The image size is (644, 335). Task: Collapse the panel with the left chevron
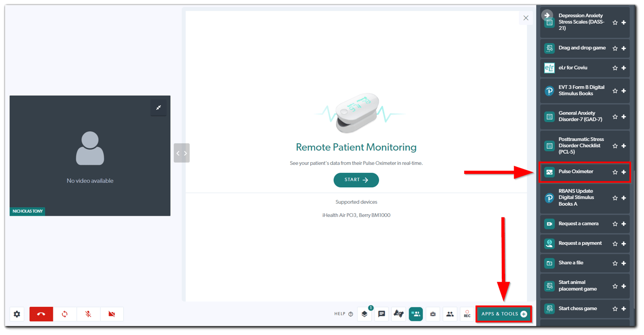[178, 153]
